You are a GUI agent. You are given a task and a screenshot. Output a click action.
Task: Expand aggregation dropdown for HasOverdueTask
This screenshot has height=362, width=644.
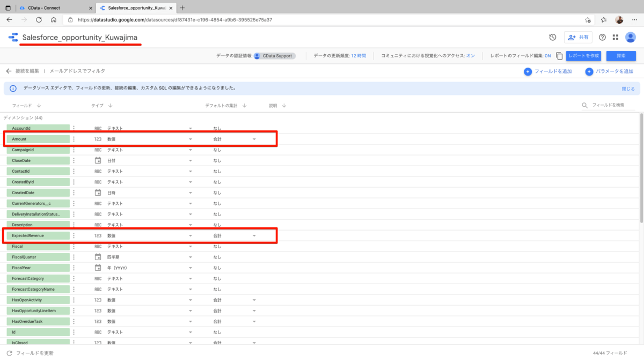(x=254, y=322)
